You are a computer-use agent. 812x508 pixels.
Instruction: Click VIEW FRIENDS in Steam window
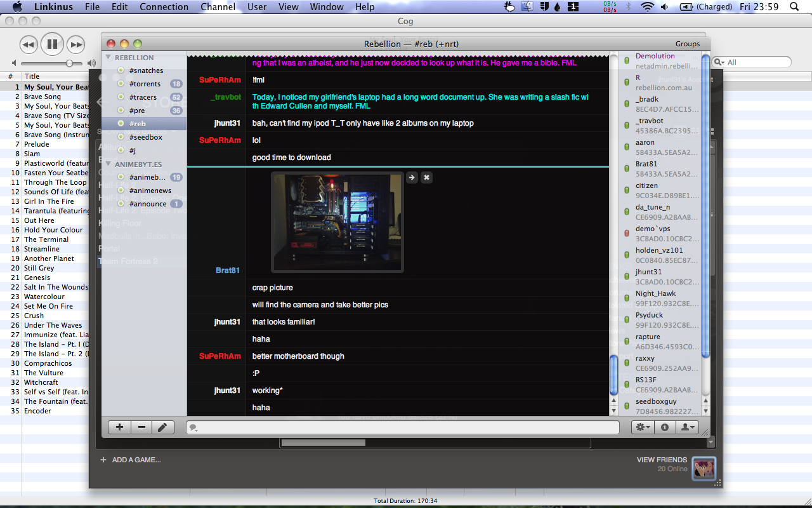click(662, 460)
